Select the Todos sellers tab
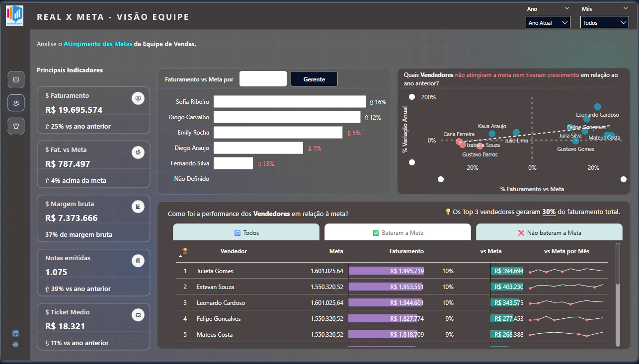639x364 pixels. 246,232
